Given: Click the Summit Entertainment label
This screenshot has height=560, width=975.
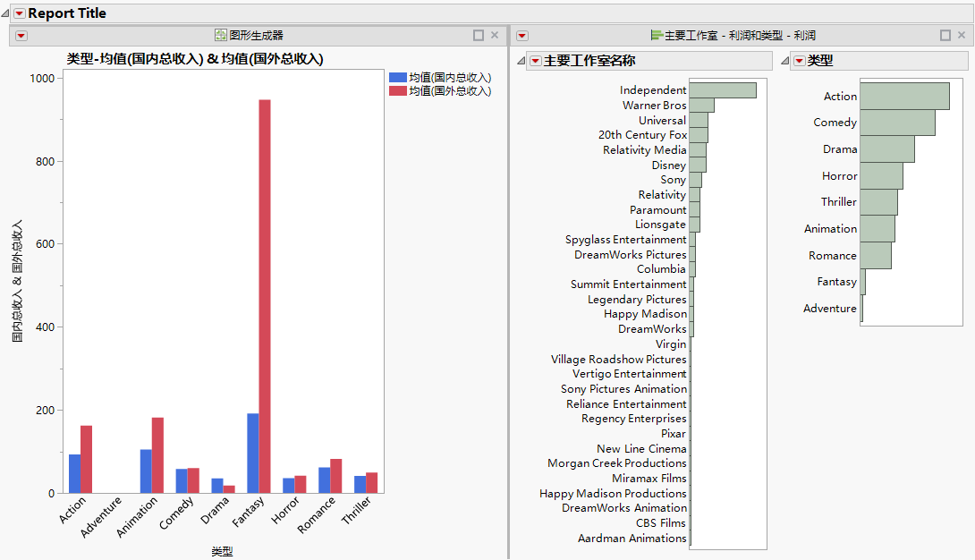Looking at the screenshot, I should point(628,284).
